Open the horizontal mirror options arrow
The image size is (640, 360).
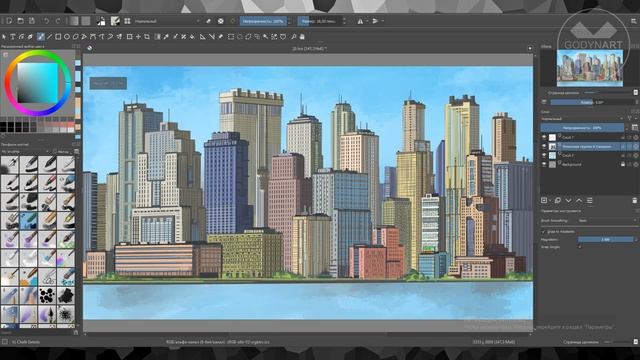(x=367, y=21)
